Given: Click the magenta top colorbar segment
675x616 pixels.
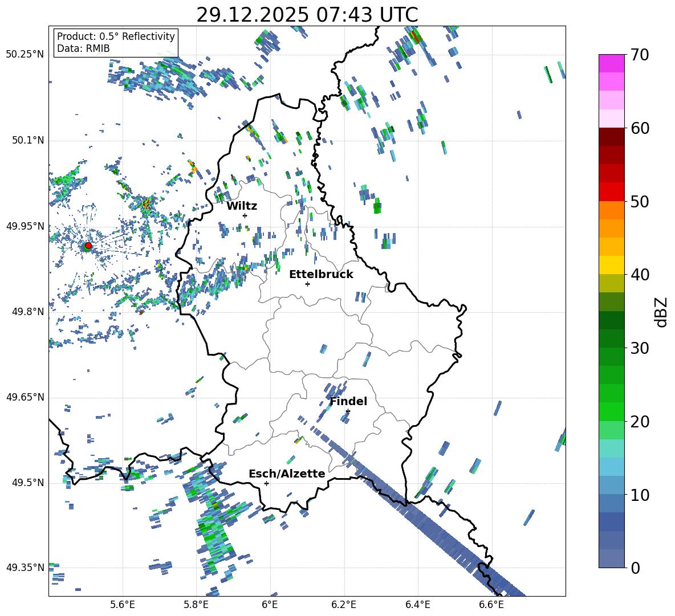Looking at the screenshot, I should pyautogui.click(x=611, y=63).
